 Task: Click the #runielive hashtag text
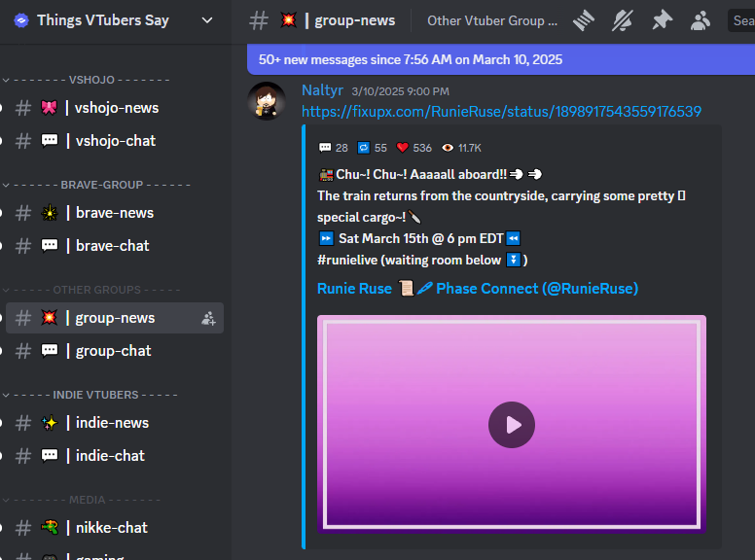(347, 260)
